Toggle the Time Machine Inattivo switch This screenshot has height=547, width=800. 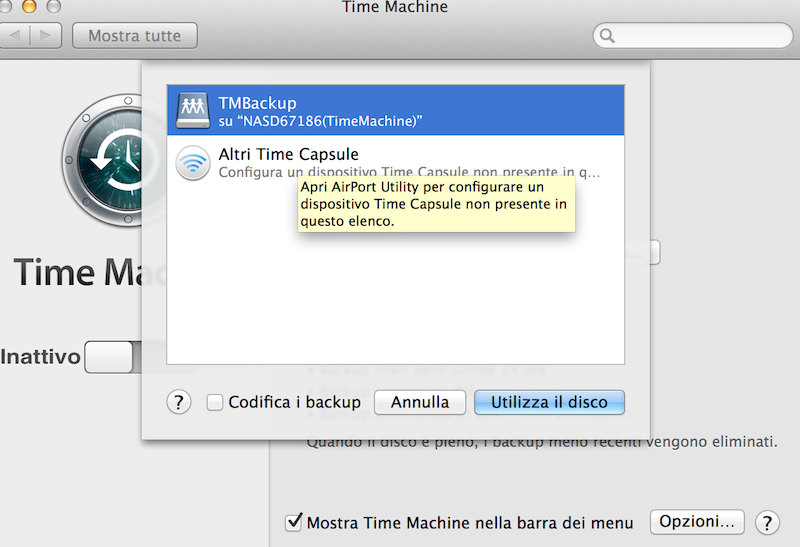pos(110,357)
